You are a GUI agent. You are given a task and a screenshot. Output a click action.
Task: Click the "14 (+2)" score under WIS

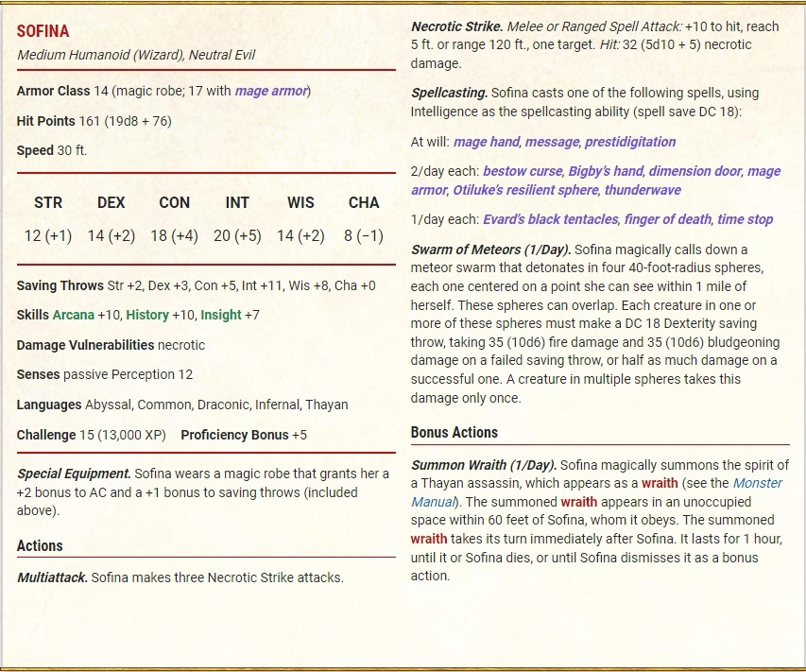pos(300,236)
